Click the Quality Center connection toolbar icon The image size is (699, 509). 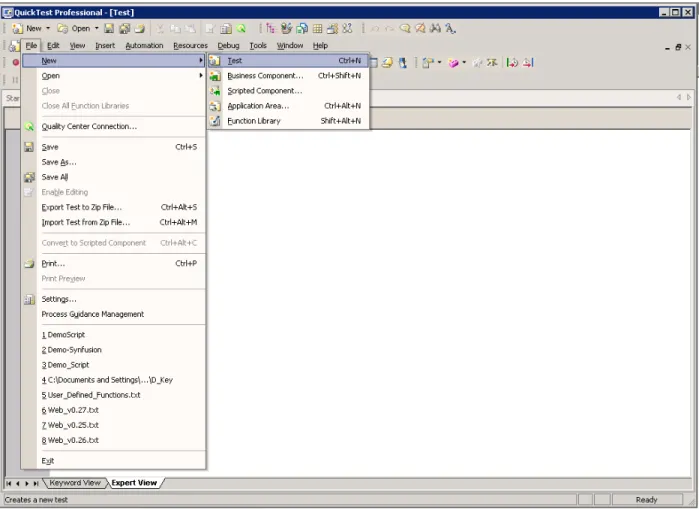[x=241, y=29]
